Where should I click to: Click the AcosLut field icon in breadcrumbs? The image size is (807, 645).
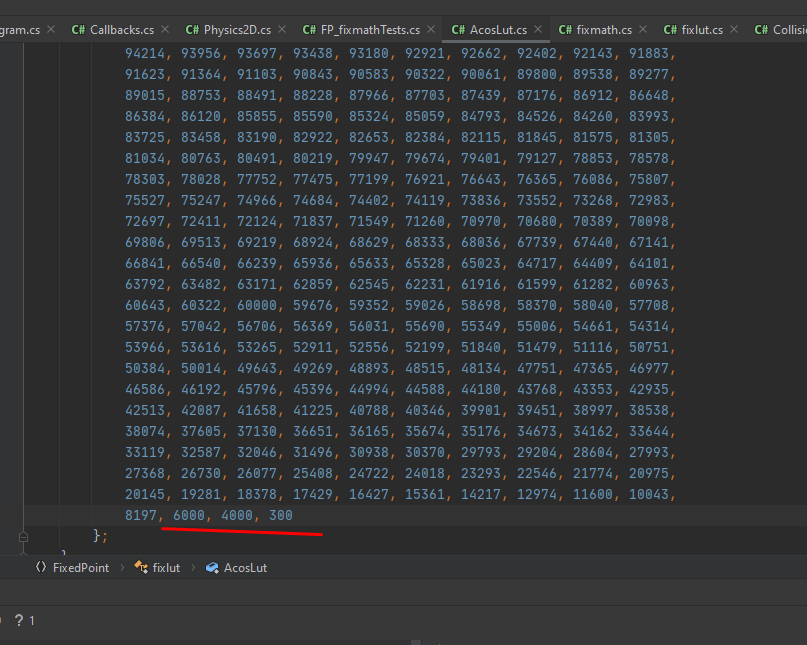[212, 567]
